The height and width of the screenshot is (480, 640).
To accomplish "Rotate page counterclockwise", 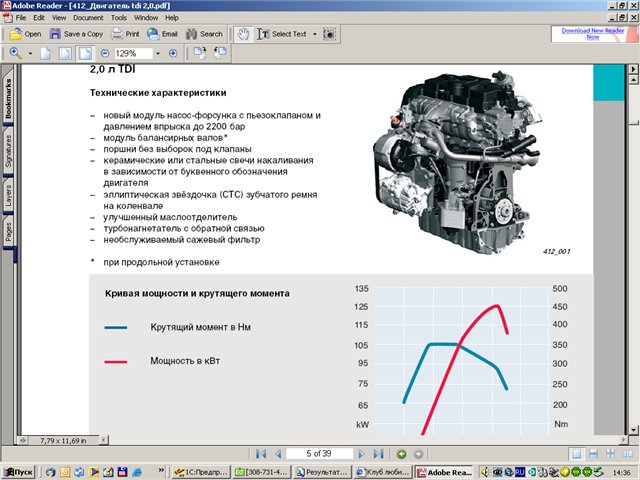I will [220, 53].
